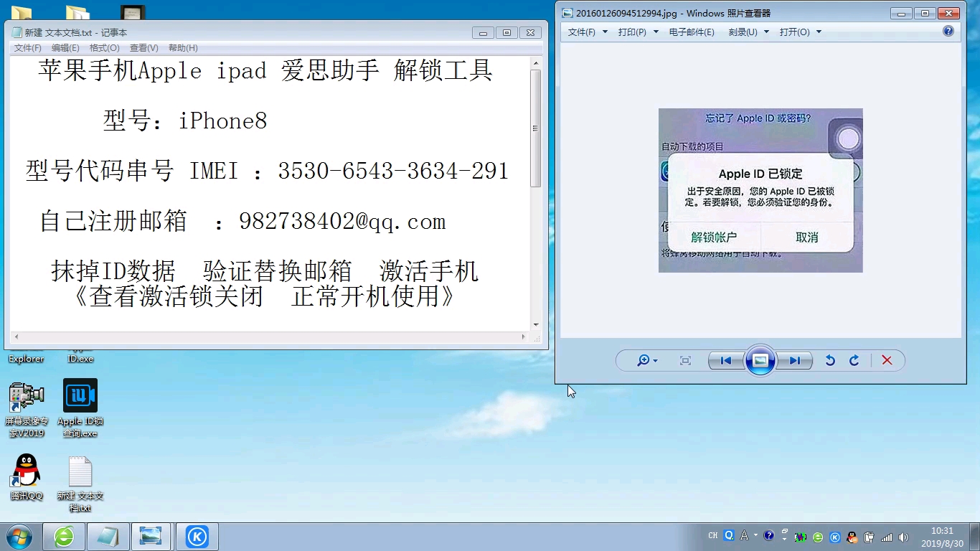Screen dimensions: 980x551
Task: Open the network signal tray icon
Action: click(x=887, y=537)
